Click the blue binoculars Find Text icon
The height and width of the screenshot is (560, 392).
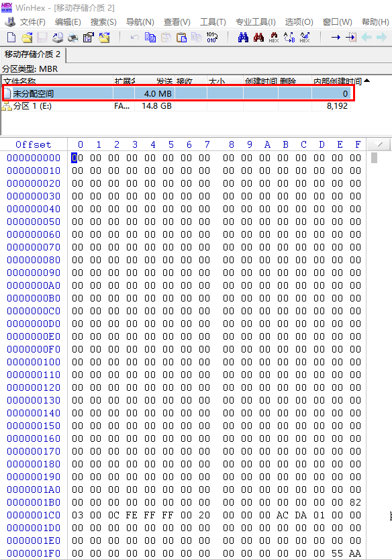[243, 37]
